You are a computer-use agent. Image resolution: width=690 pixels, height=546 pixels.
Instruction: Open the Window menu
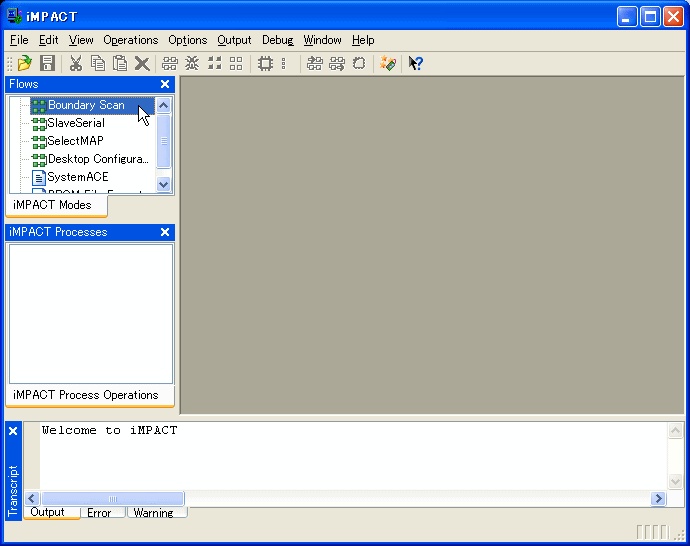[x=322, y=40]
